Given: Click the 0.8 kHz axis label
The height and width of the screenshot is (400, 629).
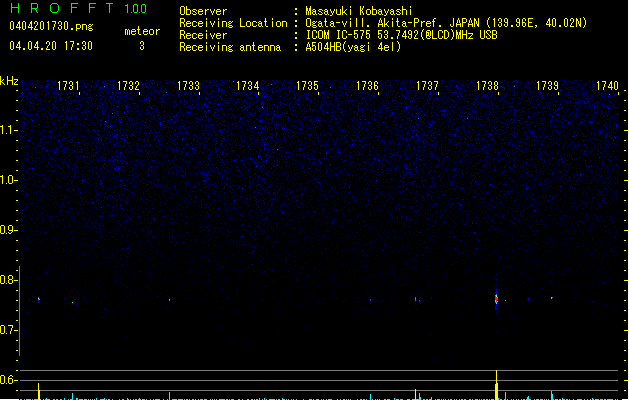Looking at the screenshot, I should [x=8, y=280].
